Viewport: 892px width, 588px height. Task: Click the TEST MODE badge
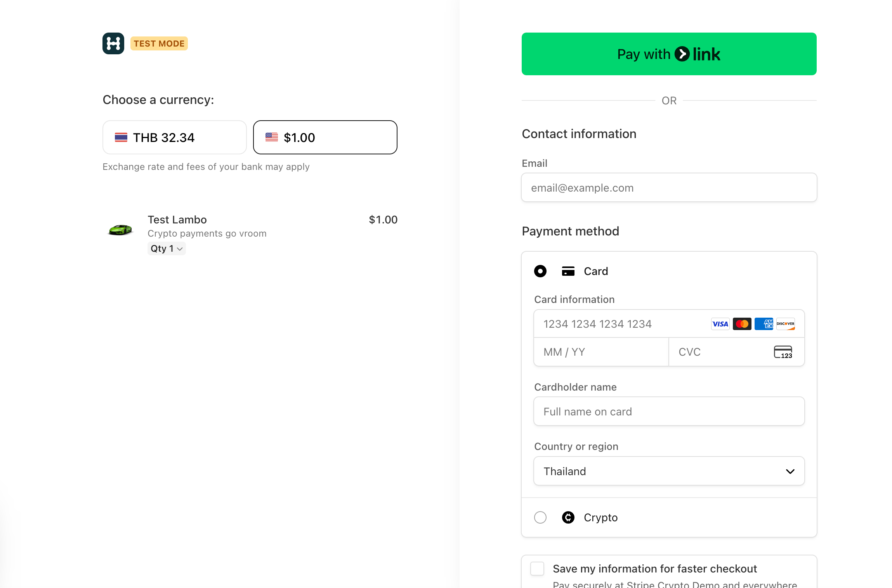(159, 43)
